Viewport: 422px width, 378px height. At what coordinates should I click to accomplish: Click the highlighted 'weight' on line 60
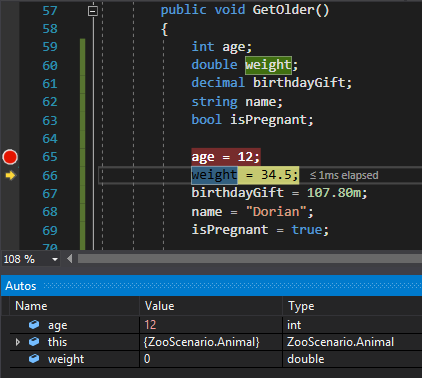[268, 65]
